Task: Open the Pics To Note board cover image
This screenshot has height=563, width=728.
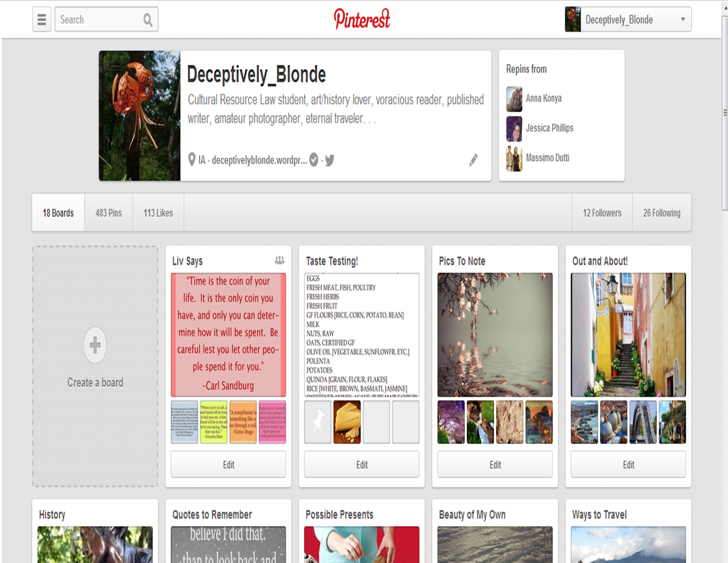Action: point(495,335)
